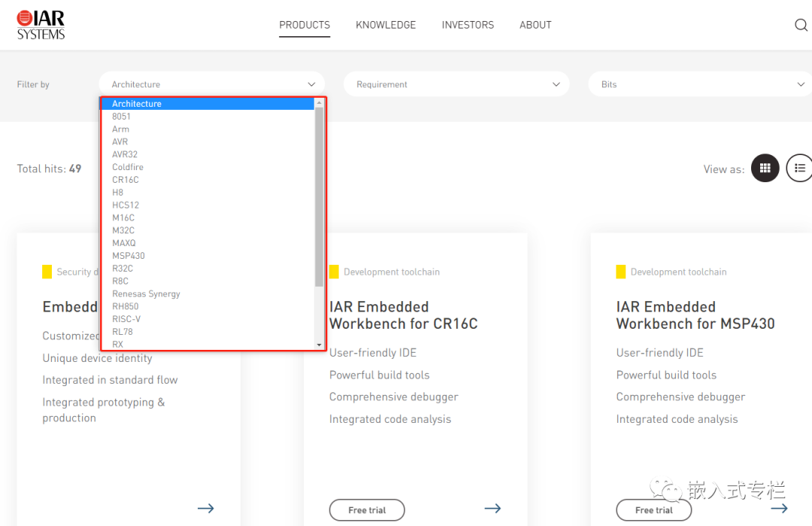Open IAR Embedded Workbench for MSP430 title
812x526 pixels.
(695, 315)
